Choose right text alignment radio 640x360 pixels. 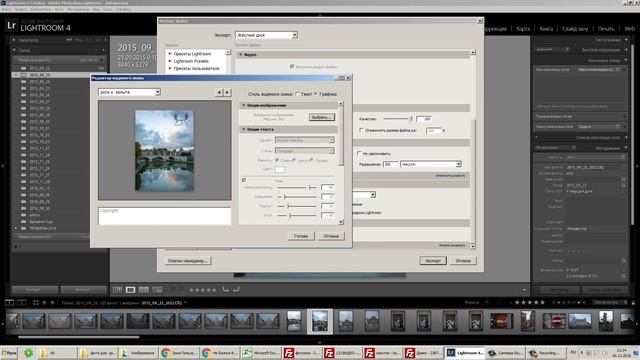click(311, 160)
